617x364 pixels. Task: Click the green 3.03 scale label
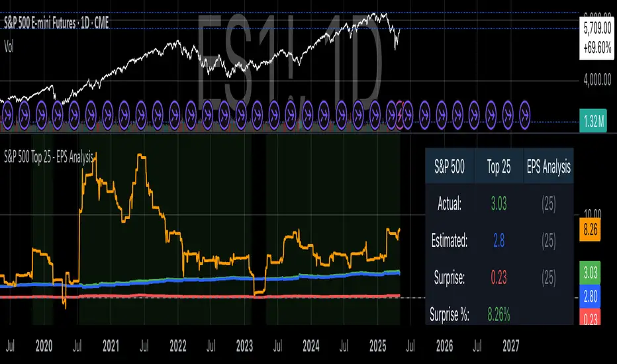point(590,272)
